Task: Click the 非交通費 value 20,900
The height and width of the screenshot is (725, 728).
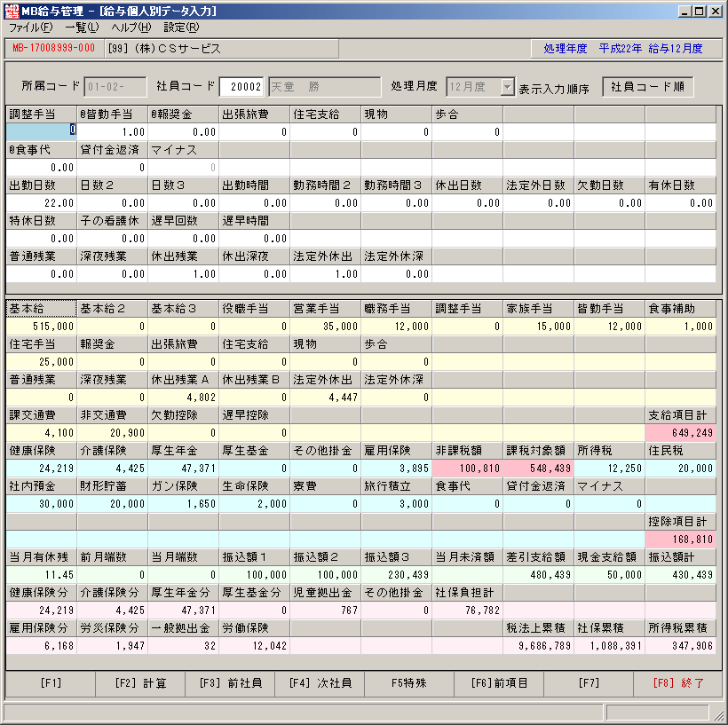Action: 113,432
